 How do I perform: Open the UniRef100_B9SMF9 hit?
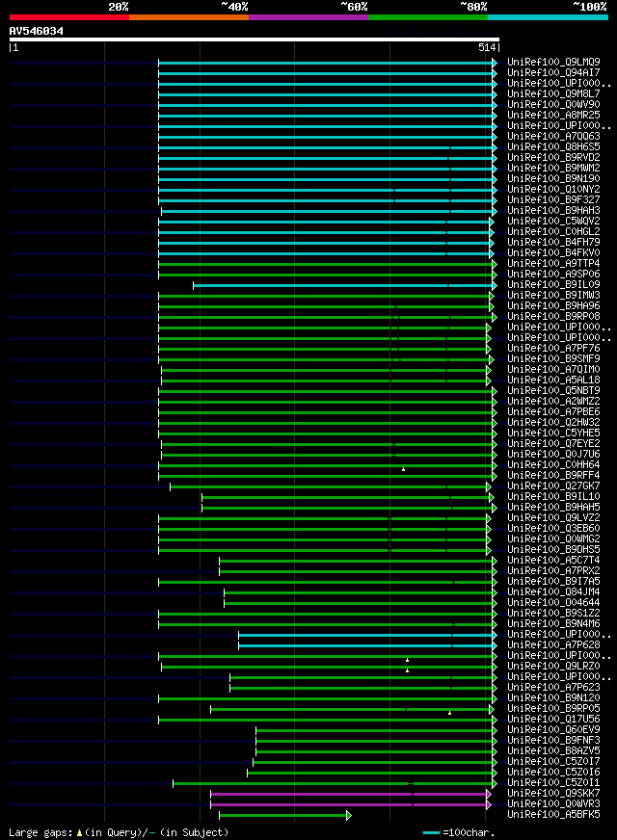[553, 359]
